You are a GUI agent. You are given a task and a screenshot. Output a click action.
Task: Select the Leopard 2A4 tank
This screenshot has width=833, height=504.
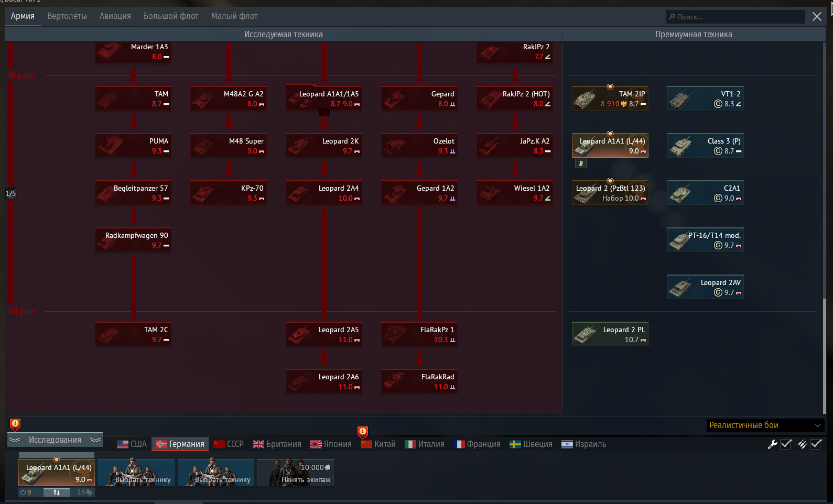324,193
